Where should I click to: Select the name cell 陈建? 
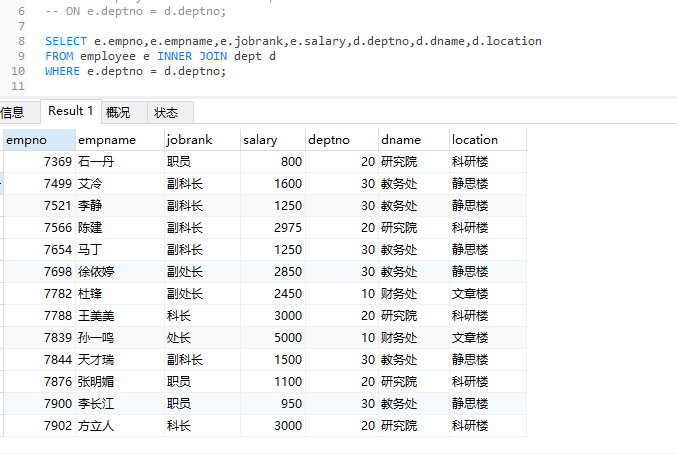tap(120, 228)
